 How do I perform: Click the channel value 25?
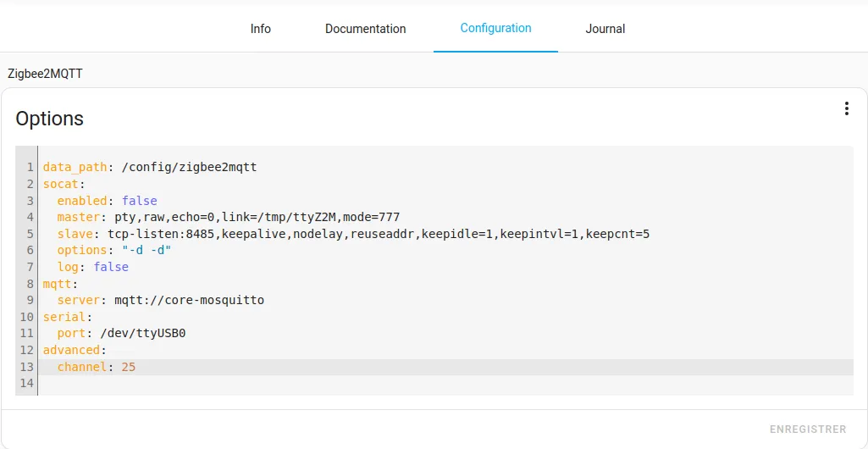(x=129, y=367)
